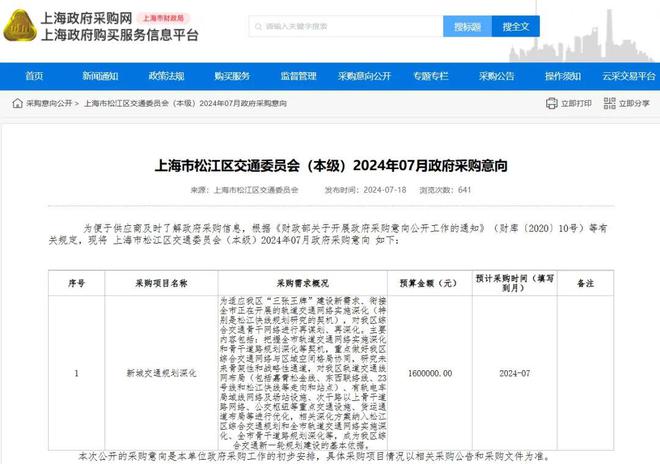Click the 浏览次数 641 text
This screenshot has width=660, height=464.
coord(445,190)
